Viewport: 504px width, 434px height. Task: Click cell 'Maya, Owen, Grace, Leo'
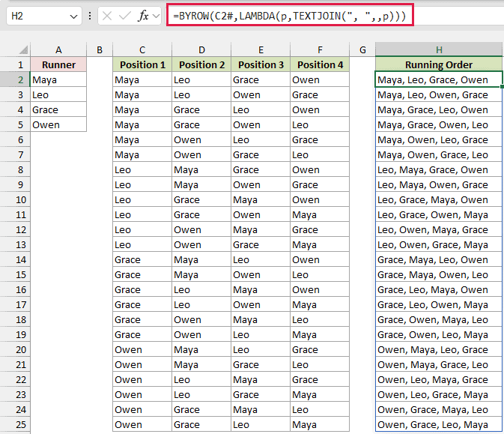pos(439,154)
